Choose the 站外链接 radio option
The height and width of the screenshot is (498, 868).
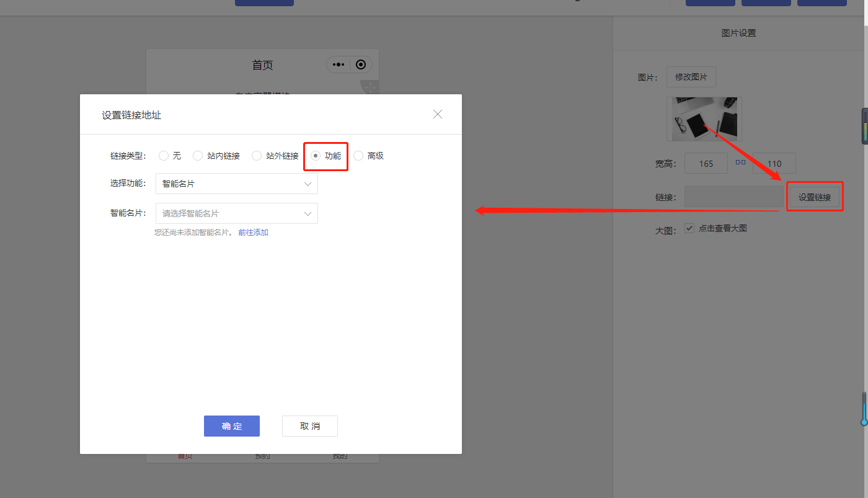[x=257, y=156]
